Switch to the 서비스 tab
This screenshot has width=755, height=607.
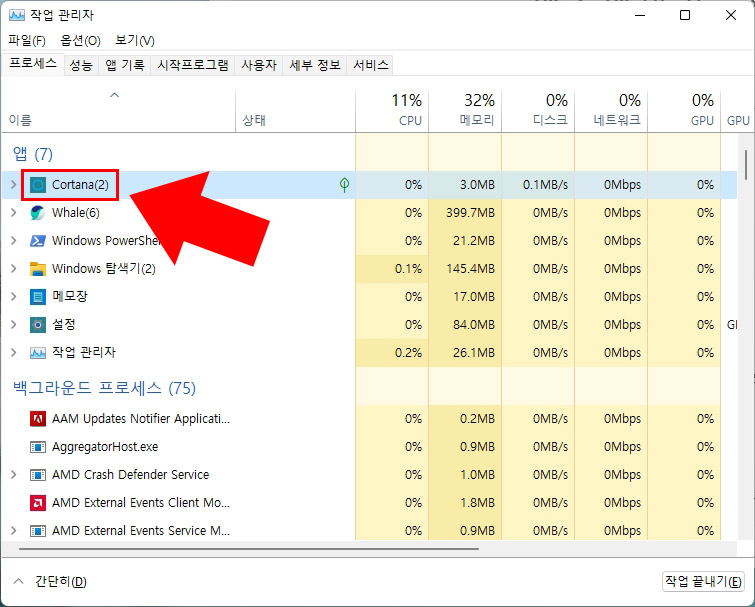point(370,65)
